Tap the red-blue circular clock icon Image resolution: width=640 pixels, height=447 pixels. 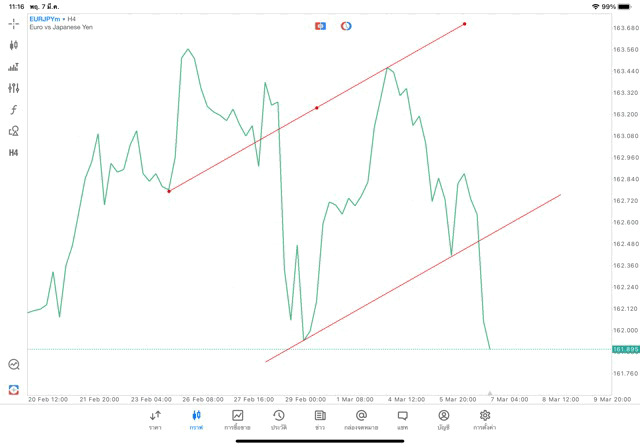[x=346, y=26]
